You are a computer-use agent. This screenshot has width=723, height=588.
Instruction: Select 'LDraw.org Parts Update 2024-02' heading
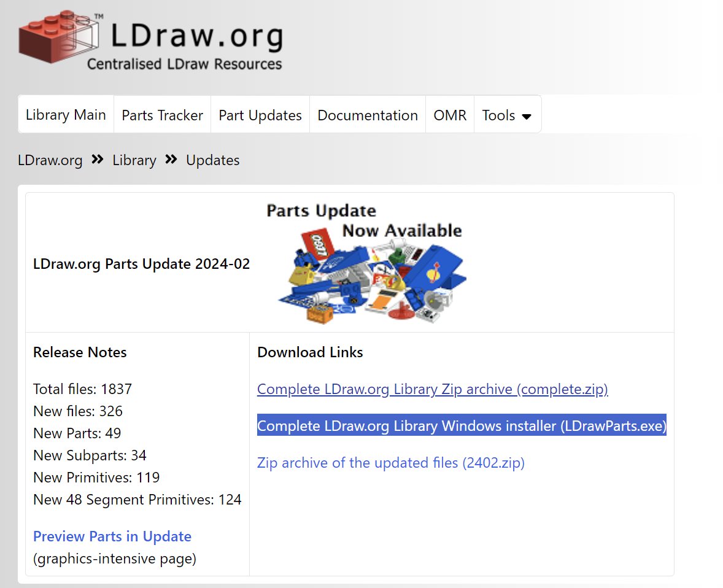(142, 264)
